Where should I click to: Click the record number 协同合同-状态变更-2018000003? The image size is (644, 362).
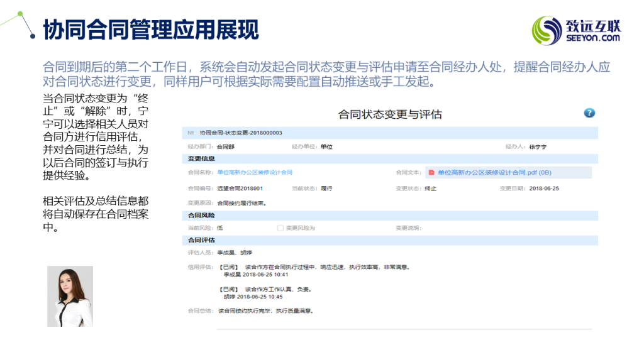pyautogui.click(x=241, y=133)
